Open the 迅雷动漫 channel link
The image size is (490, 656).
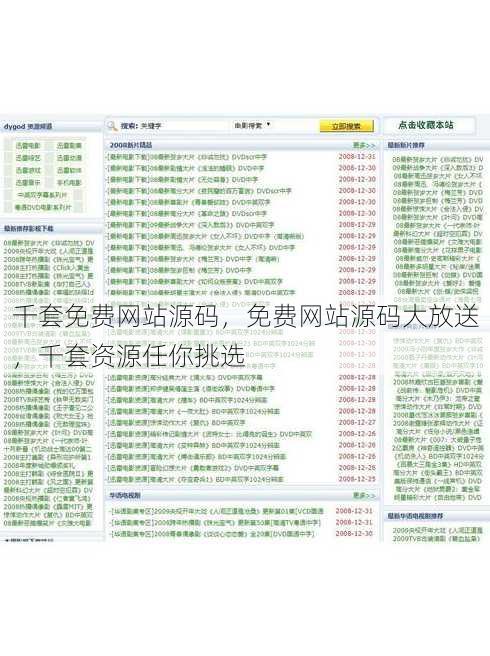coord(69,158)
